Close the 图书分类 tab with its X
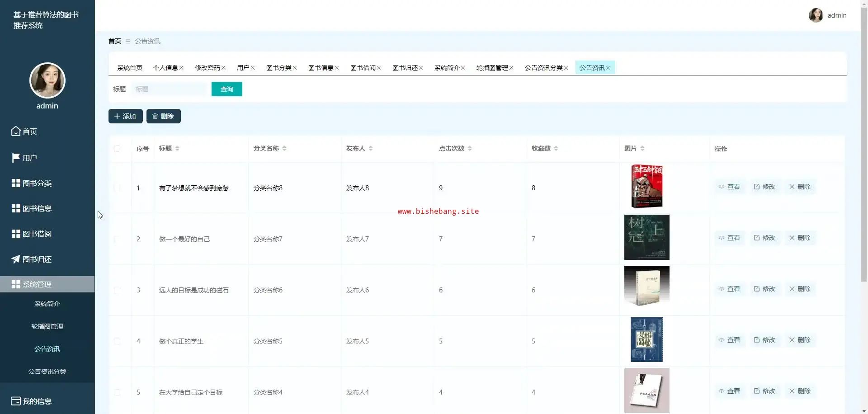The image size is (868, 414). click(x=295, y=68)
